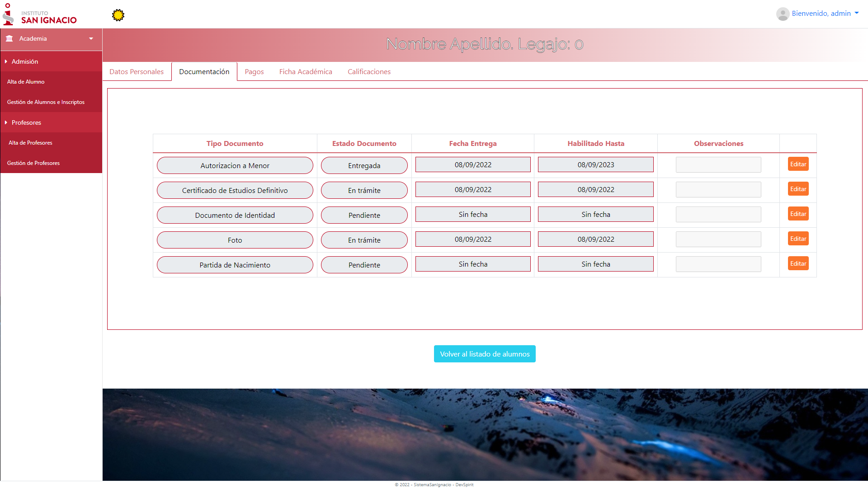Screen dimensions: 868x488
Task: Select Gestión de Alumnos e Inscriptos
Action: coord(46,102)
